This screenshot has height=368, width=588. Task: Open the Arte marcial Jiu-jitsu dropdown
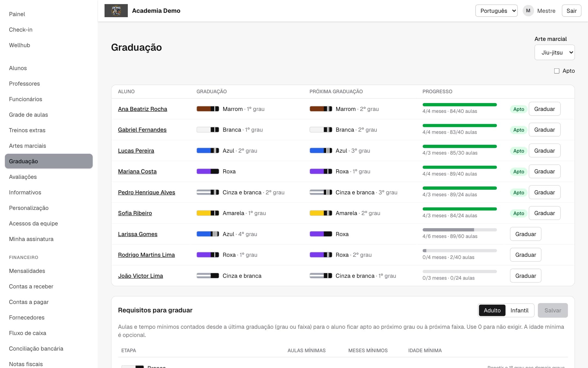point(555,52)
